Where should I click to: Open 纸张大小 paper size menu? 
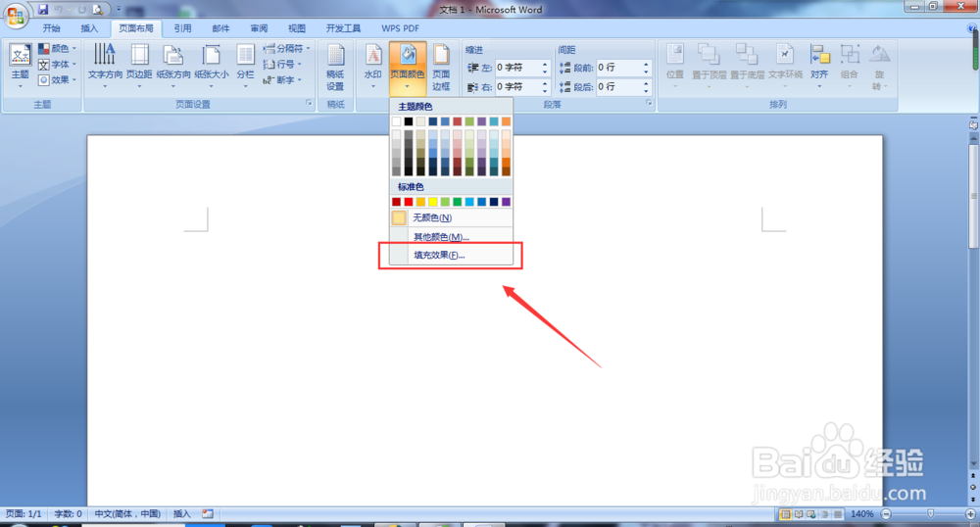coord(212,66)
